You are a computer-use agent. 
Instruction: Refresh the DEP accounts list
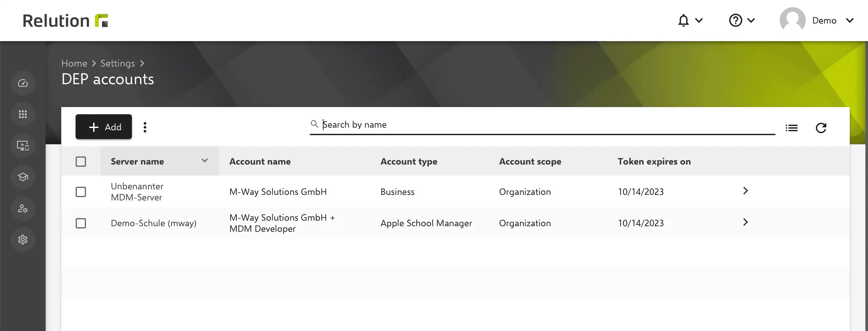pos(821,128)
